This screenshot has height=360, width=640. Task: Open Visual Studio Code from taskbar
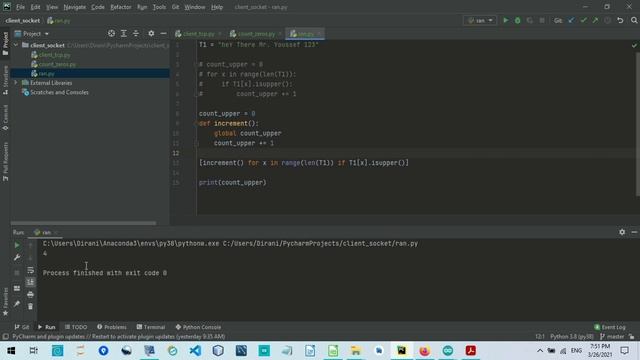point(195,351)
